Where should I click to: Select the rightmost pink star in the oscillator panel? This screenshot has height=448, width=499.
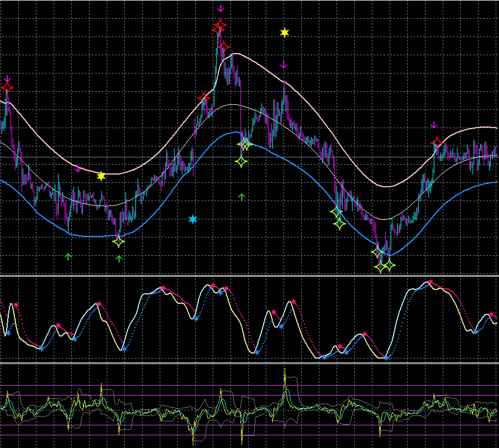coord(492,314)
